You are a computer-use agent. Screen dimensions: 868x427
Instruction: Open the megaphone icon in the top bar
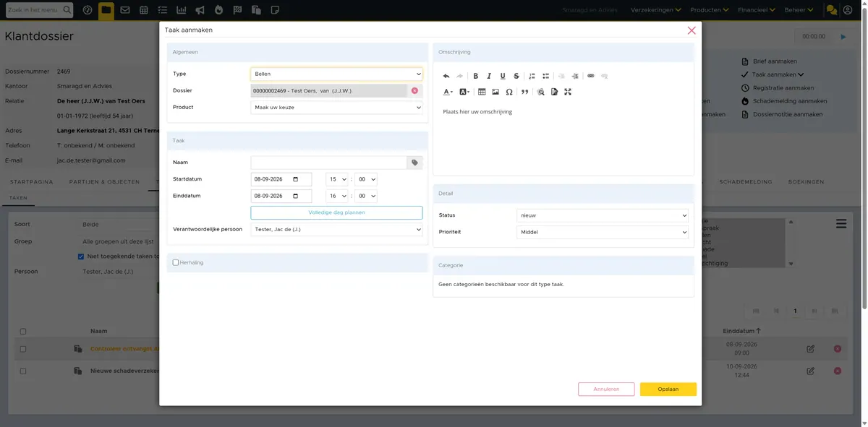(x=200, y=10)
